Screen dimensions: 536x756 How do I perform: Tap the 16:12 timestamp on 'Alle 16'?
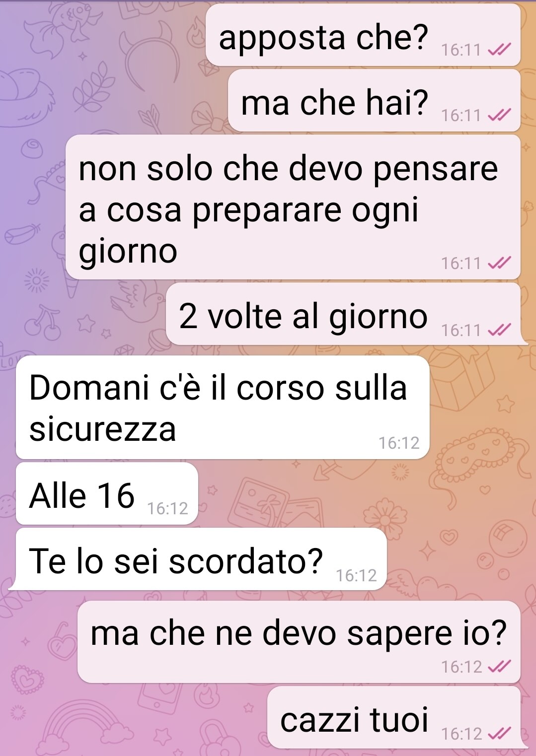(168, 508)
